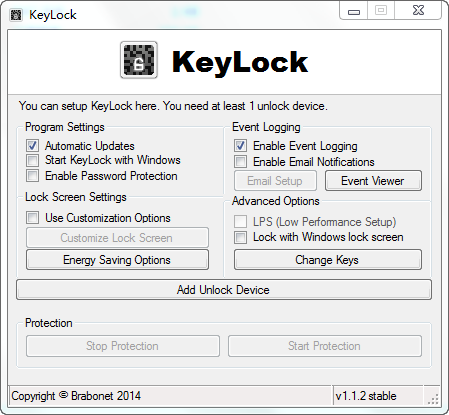Minimize the KeyLock window

(354, 11)
